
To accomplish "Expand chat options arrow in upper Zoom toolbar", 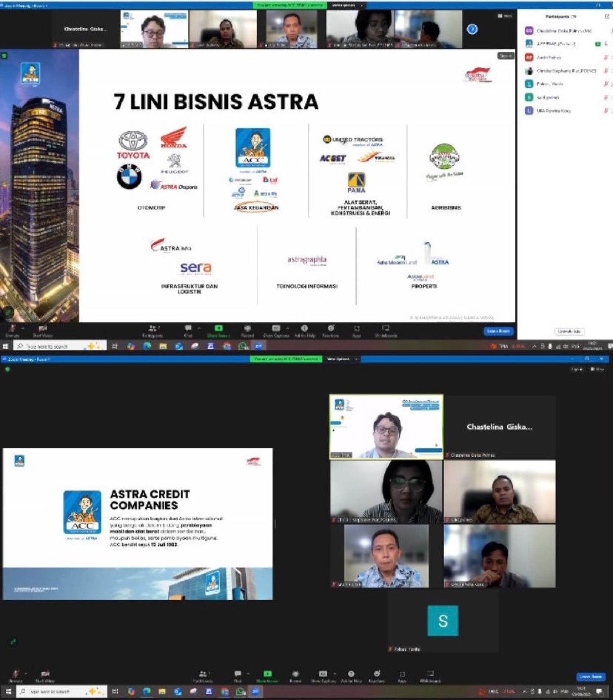I will pyautogui.click(x=199, y=328).
